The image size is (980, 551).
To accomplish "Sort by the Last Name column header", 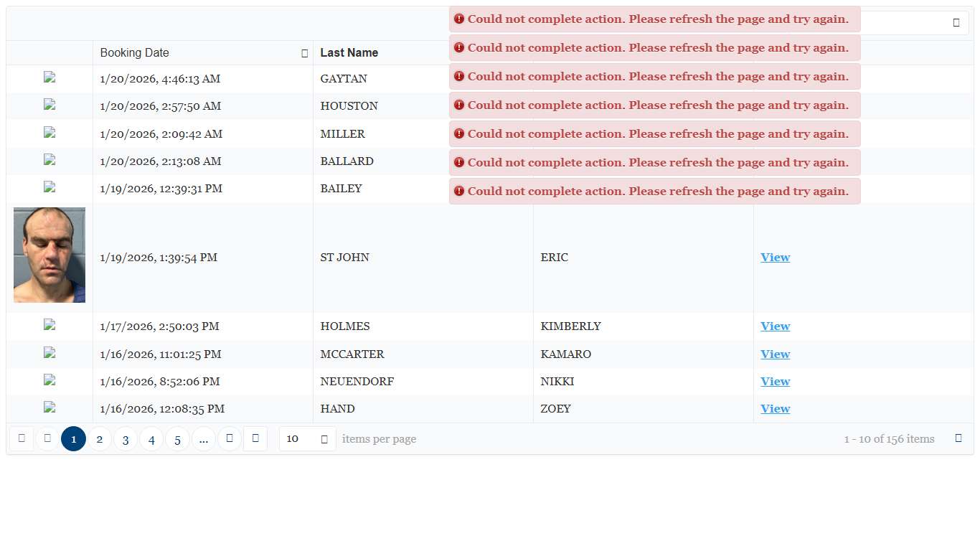I will pyautogui.click(x=349, y=53).
